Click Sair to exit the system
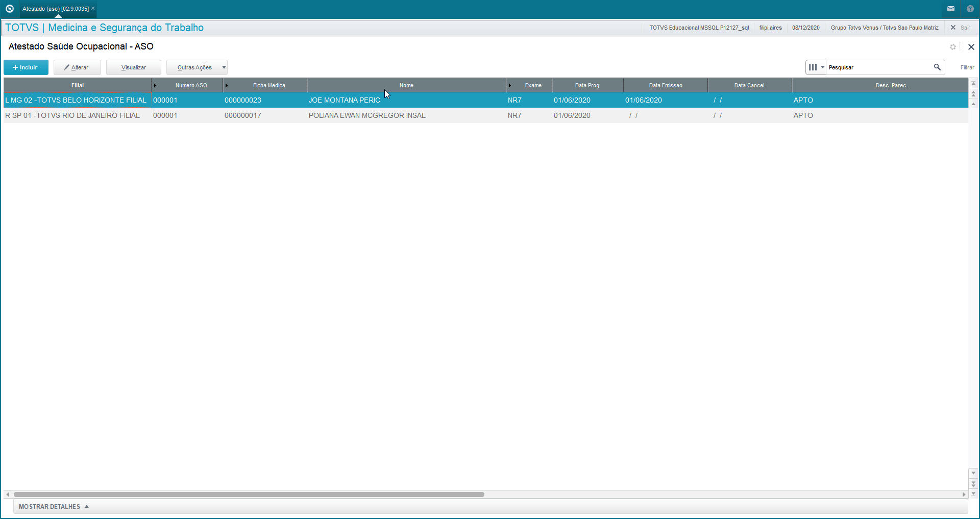 pyautogui.click(x=961, y=28)
